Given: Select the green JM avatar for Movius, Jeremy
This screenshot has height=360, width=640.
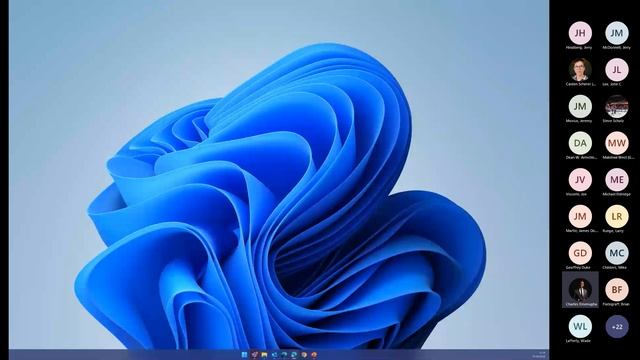Looking at the screenshot, I should [x=580, y=106].
